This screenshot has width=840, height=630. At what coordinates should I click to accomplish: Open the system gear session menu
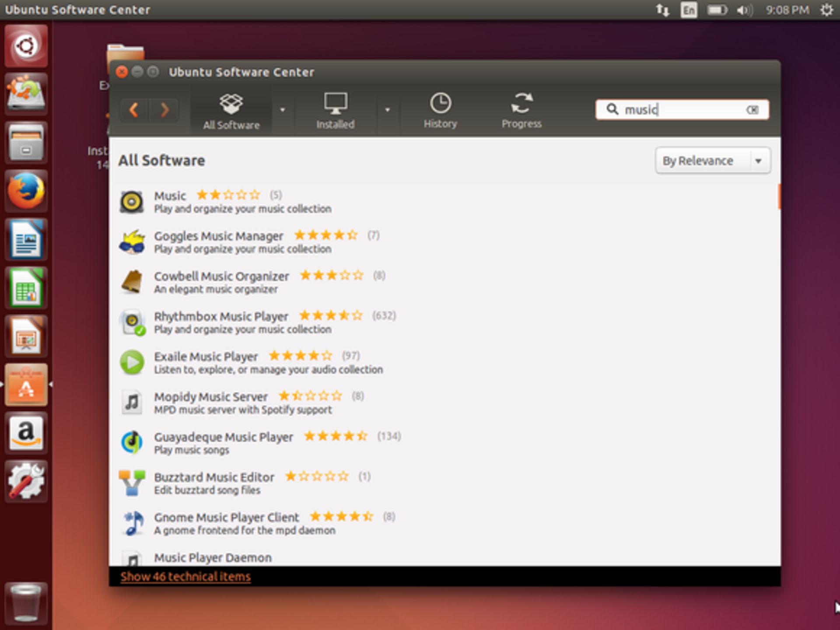[x=826, y=10]
